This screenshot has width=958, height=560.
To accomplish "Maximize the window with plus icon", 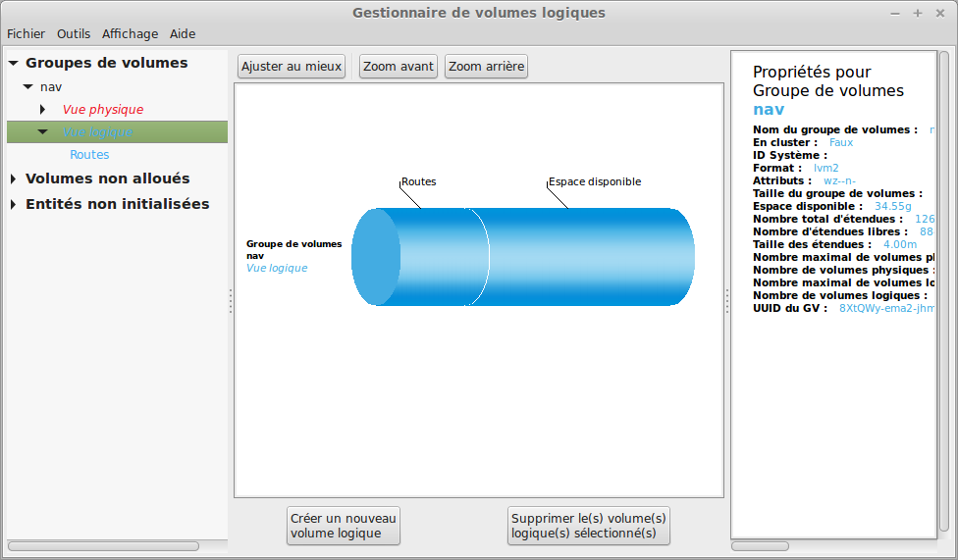I will 917,13.
